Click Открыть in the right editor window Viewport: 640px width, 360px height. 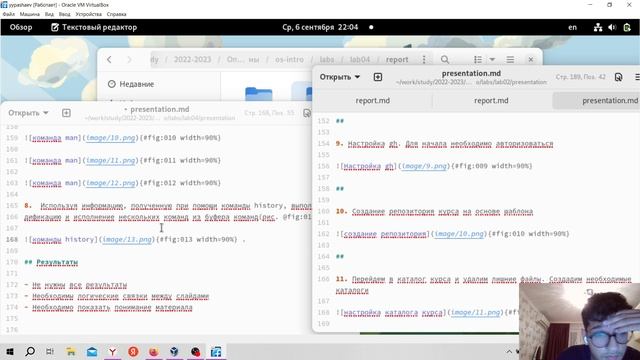pyautogui.click(x=335, y=77)
